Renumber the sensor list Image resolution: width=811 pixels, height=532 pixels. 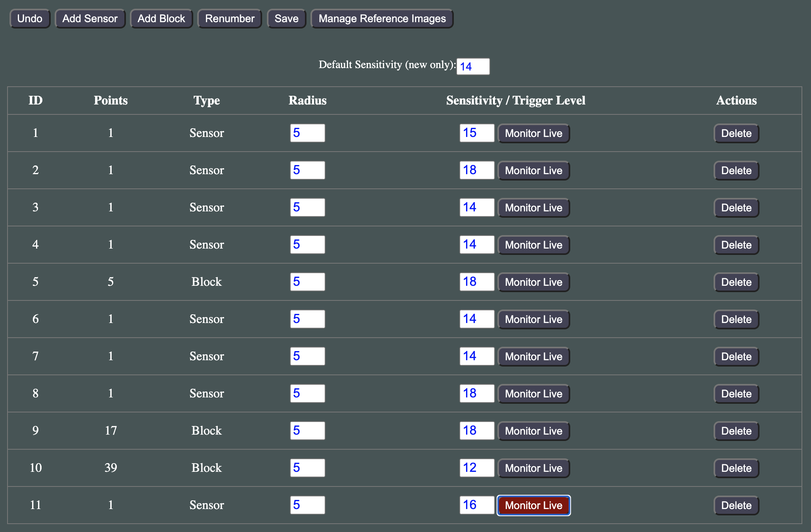click(x=230, y=19)
